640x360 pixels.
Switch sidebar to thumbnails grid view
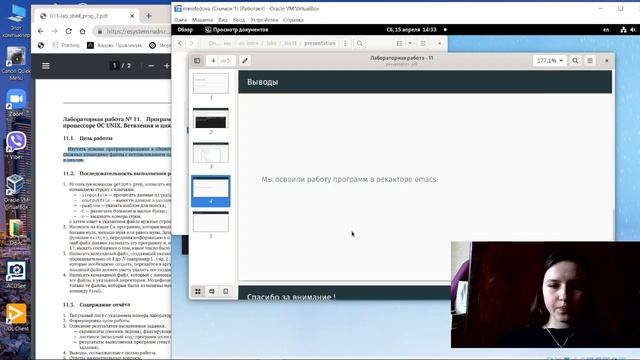point(198,291)
